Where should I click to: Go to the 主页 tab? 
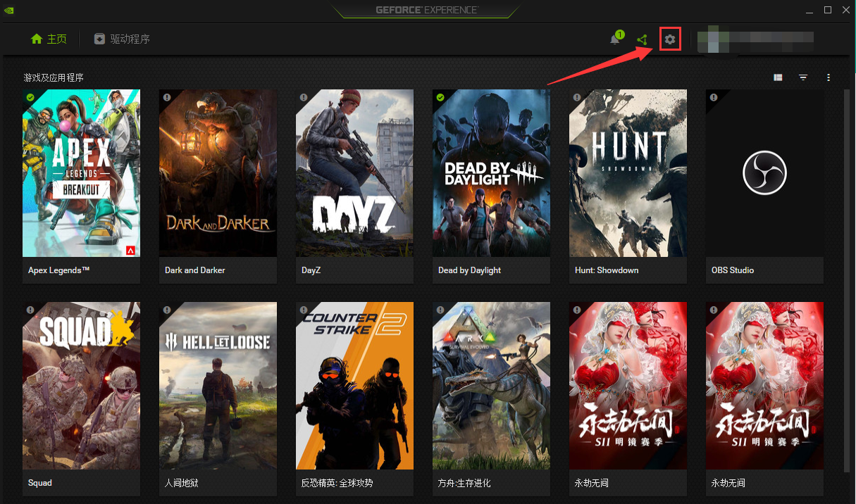coord(49,39)
